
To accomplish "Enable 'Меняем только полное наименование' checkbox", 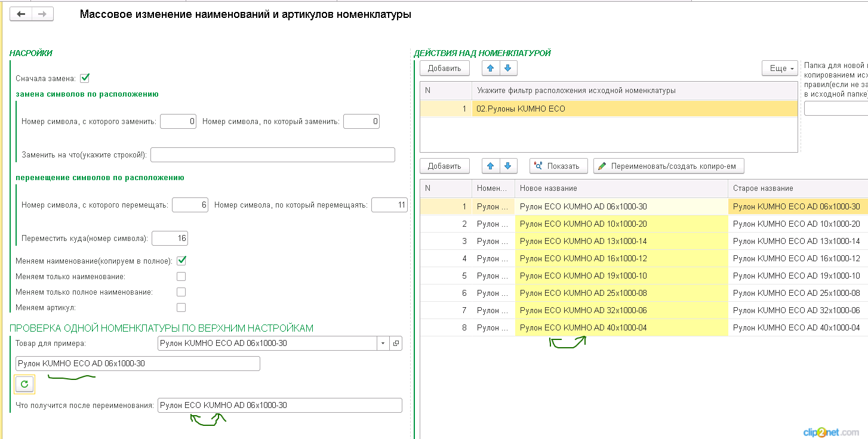I will pyautogui.click(x=181, y=292).
